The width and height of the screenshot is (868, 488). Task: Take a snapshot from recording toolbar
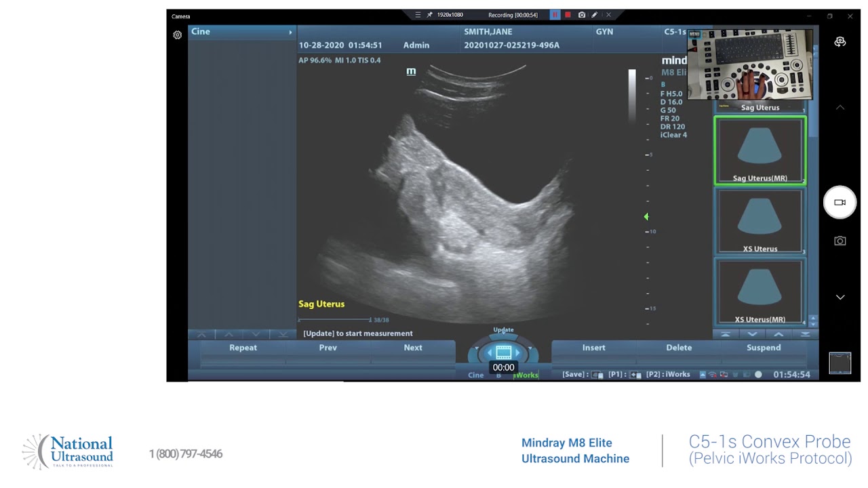click(582, 15)
